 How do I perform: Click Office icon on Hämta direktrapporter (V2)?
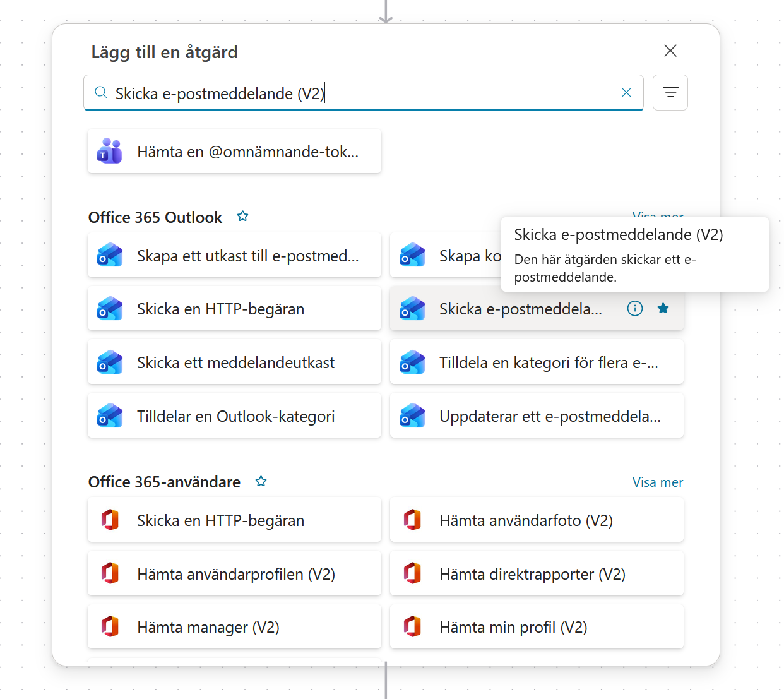(x=412, y=574)
